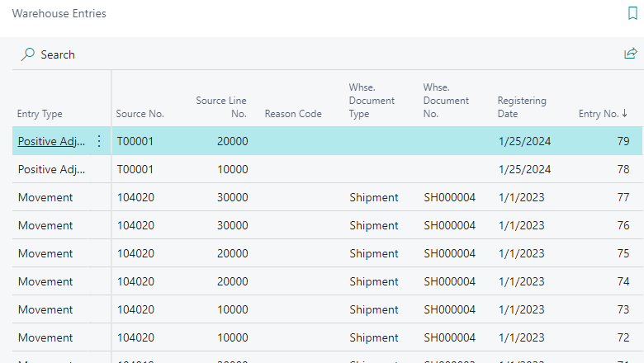Click the Search magnifier icon

(x=27, y=54)
